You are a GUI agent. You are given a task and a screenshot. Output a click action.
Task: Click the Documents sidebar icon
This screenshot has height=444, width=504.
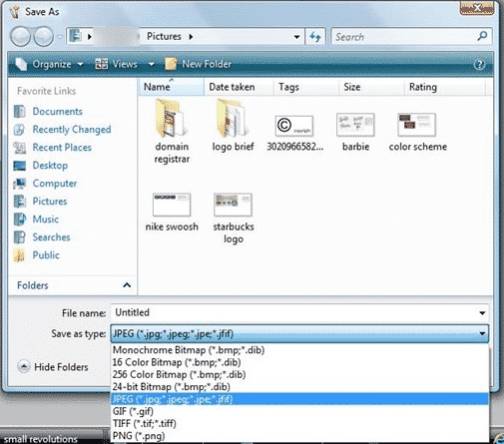click(x=19, y=112)
